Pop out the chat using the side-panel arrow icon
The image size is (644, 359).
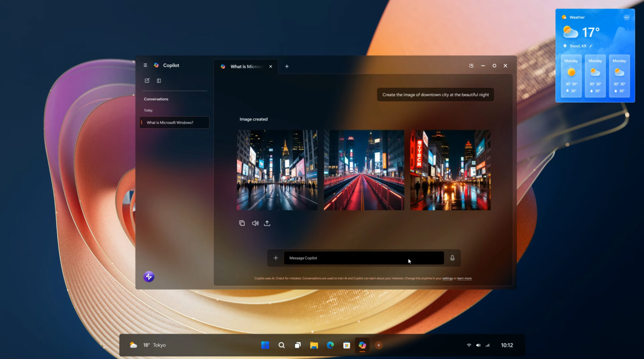(471, 66)
